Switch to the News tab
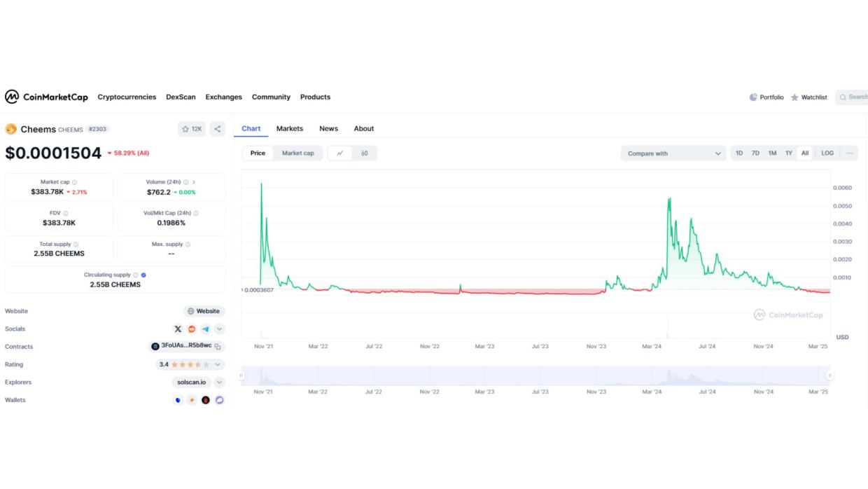 (328, 129)
